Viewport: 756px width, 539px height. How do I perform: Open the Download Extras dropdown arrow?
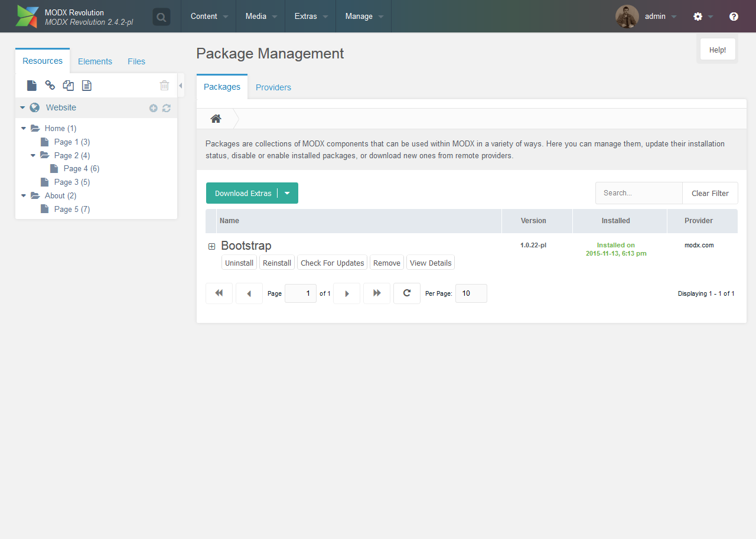[x=288, y=193]
